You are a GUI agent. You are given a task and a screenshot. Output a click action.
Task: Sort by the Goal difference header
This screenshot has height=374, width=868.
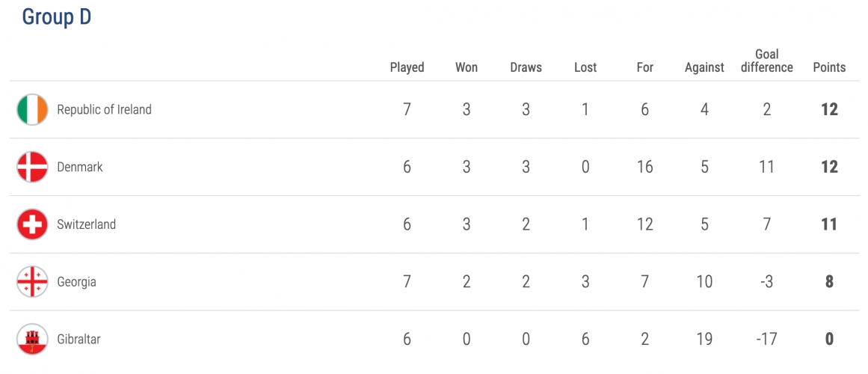[767, 61]
